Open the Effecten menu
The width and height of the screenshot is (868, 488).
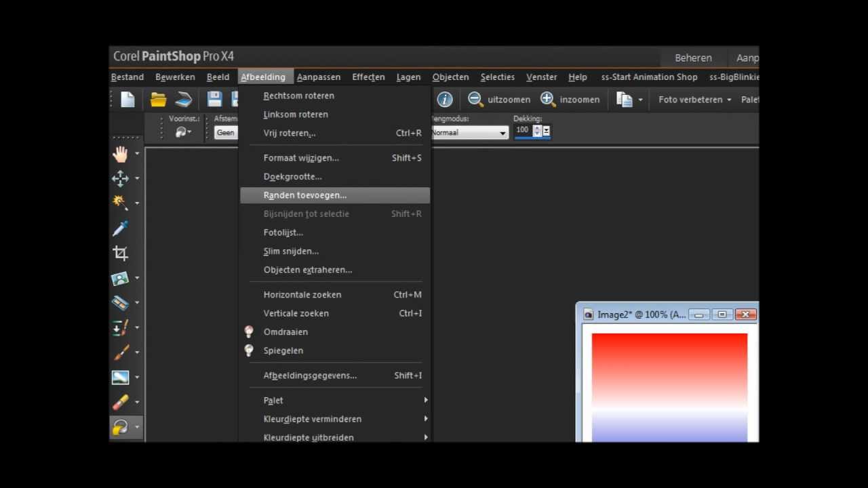[368, 77]
